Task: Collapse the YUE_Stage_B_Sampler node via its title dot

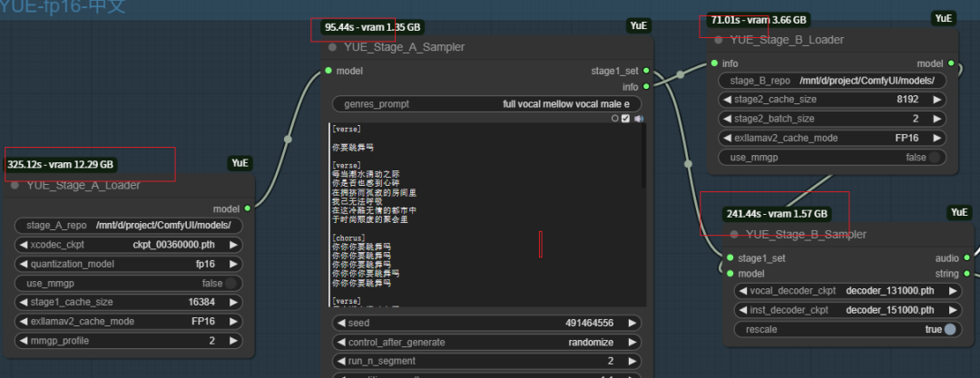Action: (734, 234)
